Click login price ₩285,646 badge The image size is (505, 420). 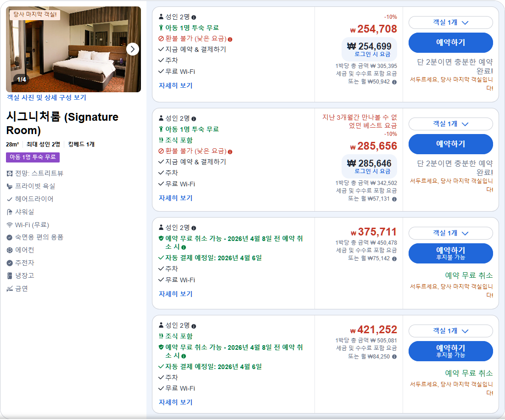369,167
